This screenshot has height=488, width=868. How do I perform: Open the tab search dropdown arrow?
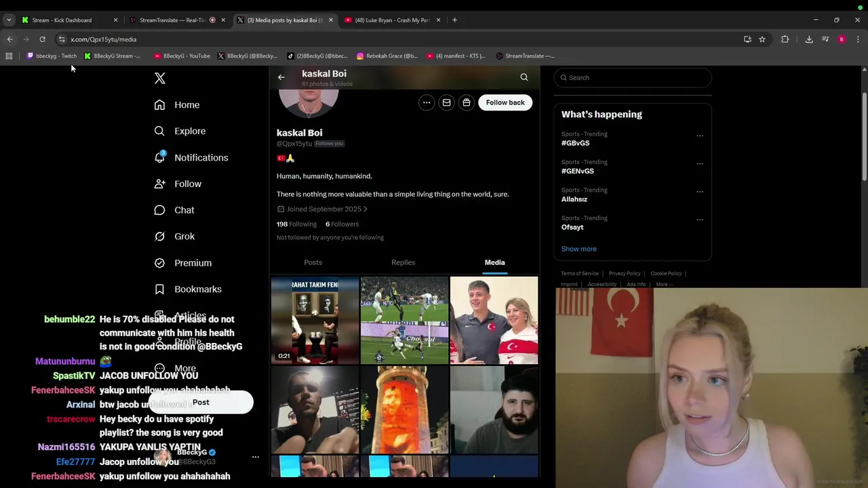(9, 20)
